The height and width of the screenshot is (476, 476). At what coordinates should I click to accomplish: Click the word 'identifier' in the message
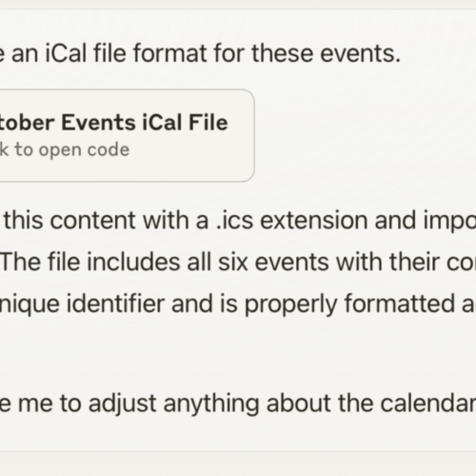coord(115,304)
